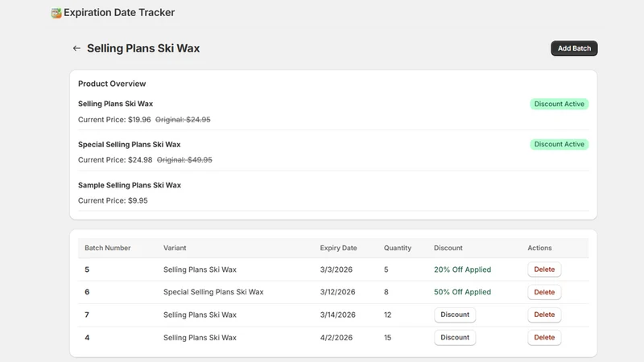Click quantity 15 in batch 4 row
Screen dimensions: 644x362
(x=388, y=338)
